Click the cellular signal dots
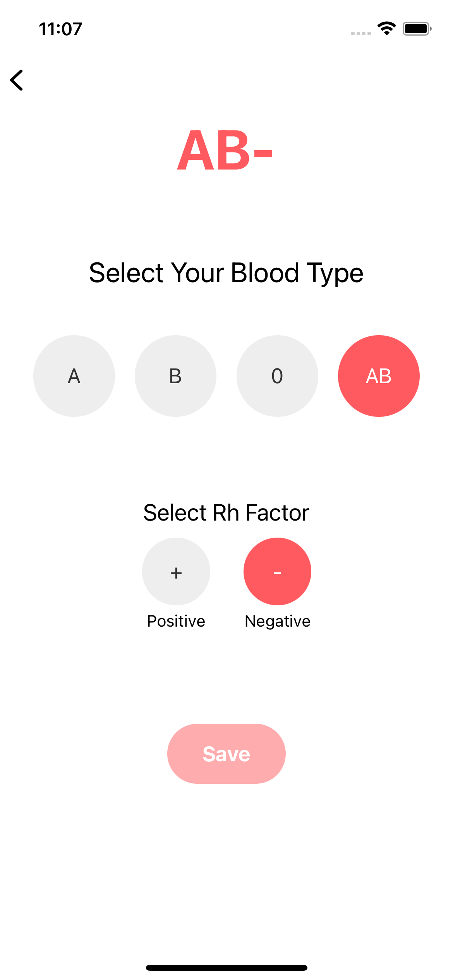Image resolution: width=453 pixels, height=980 pixels. (361, 33)
